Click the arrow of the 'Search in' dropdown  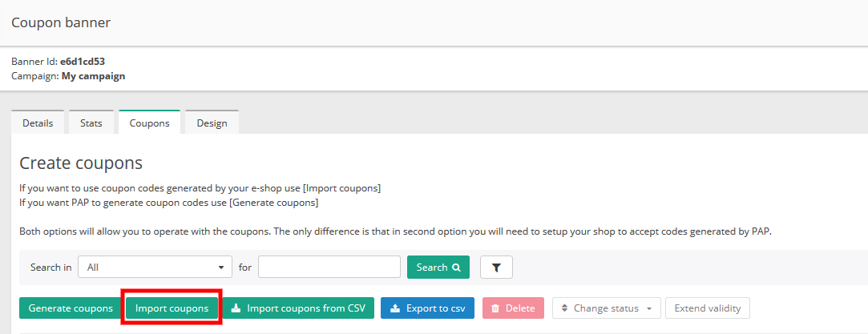pos(220,268)
